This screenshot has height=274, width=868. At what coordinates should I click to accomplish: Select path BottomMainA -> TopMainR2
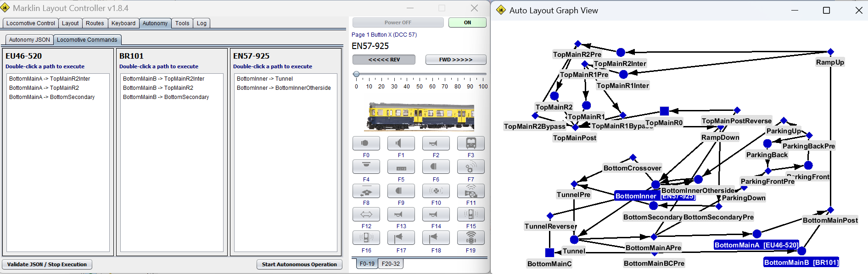coord(44,88)
